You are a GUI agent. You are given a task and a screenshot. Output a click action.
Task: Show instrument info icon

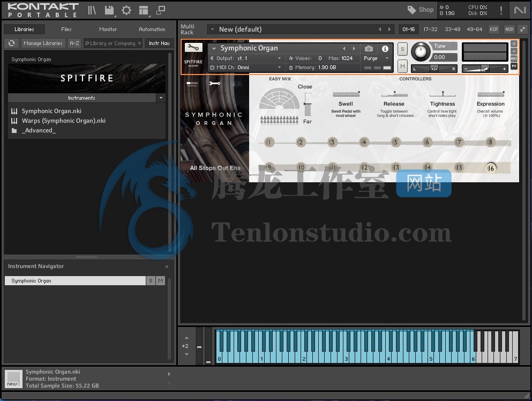385,49
